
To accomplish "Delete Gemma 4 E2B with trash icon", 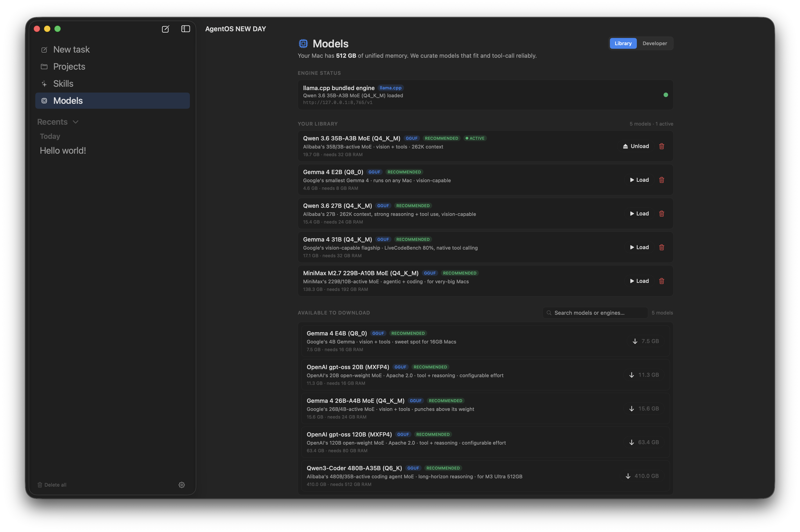I will tap(661, 180).
